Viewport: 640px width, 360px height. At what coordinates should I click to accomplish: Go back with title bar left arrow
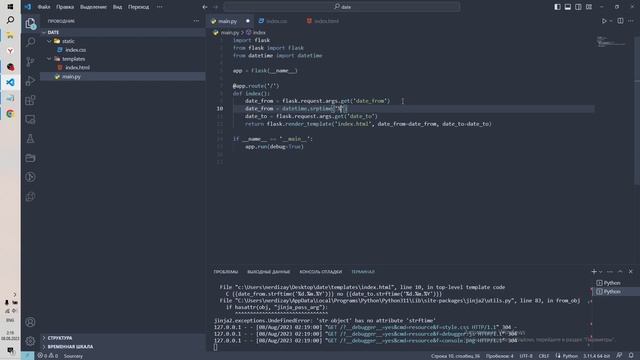pyautogui.click(x=205, y=7)
